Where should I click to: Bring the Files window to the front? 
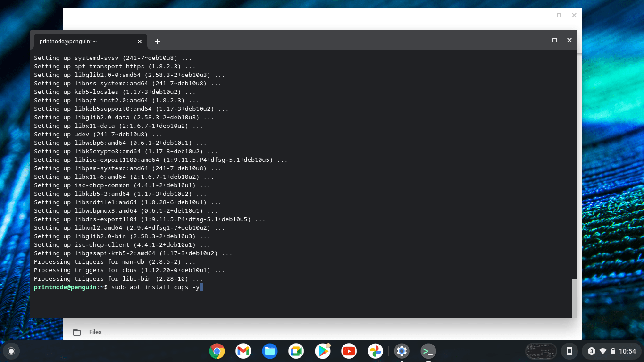pyautogui.click(x=94, y=332)
